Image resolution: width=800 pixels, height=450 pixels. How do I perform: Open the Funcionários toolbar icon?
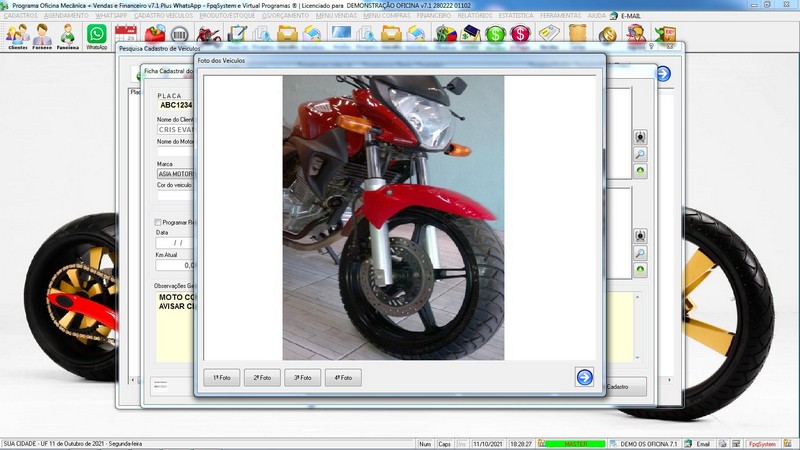pyautogui.click(x=67, y=37)
